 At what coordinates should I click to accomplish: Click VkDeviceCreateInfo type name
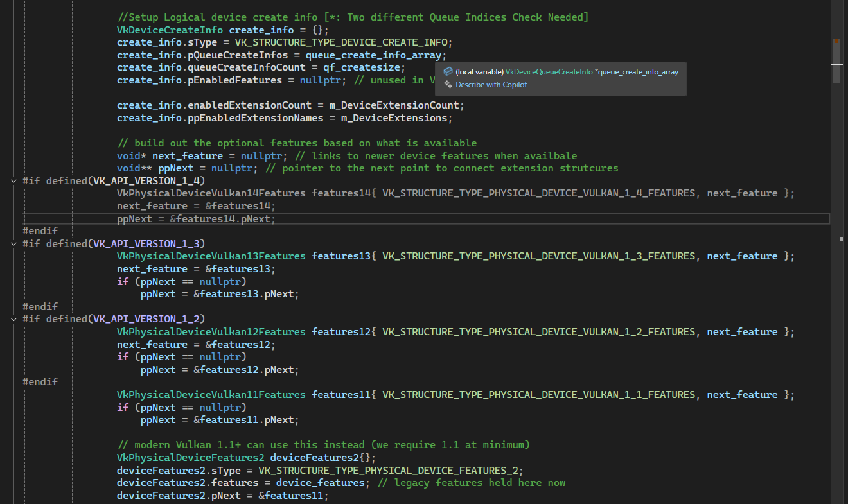[170, 30]
